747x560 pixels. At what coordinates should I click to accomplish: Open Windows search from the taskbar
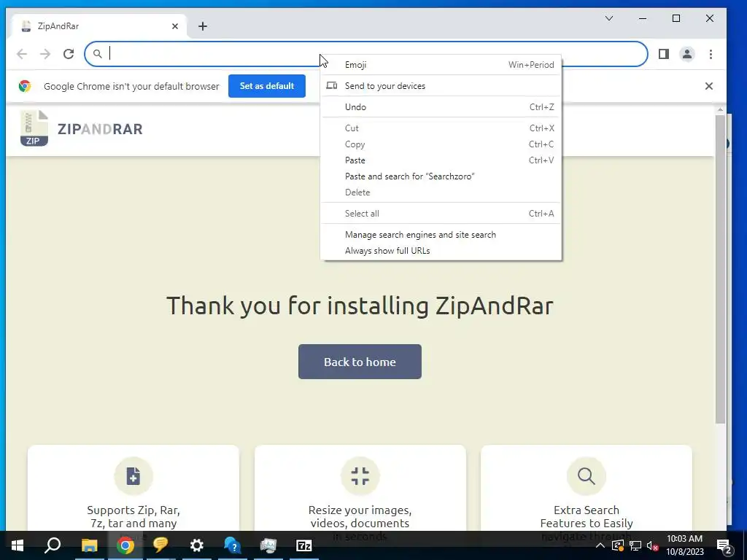(53, 545)
